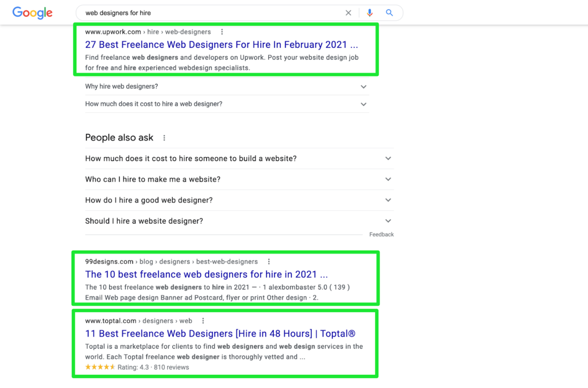Click the Feedback link below questions
This screenshot has height=388, width=588.
click(381, 235)
